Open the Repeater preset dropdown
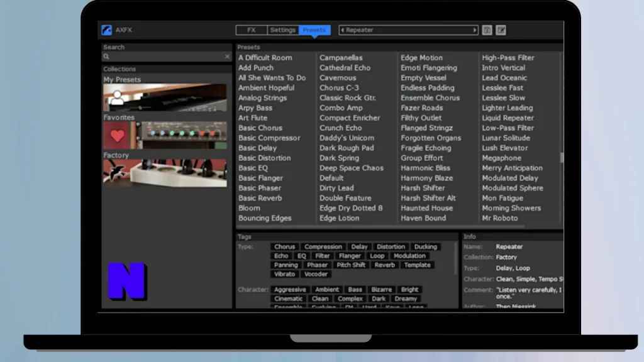Viewport: 644px width, 362px height. coord(408,30)
